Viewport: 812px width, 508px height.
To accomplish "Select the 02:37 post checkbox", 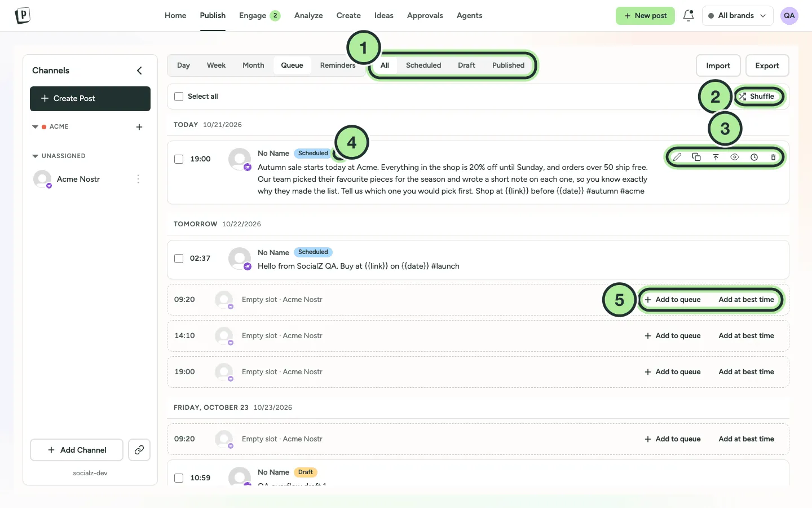I will 179,259.
